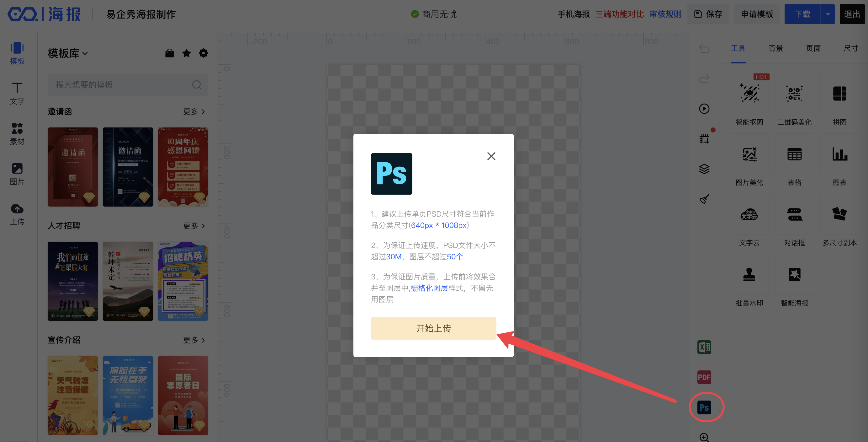Click the play preview icon
Viewport: 868px width, 442px height.
pos(704,109)
